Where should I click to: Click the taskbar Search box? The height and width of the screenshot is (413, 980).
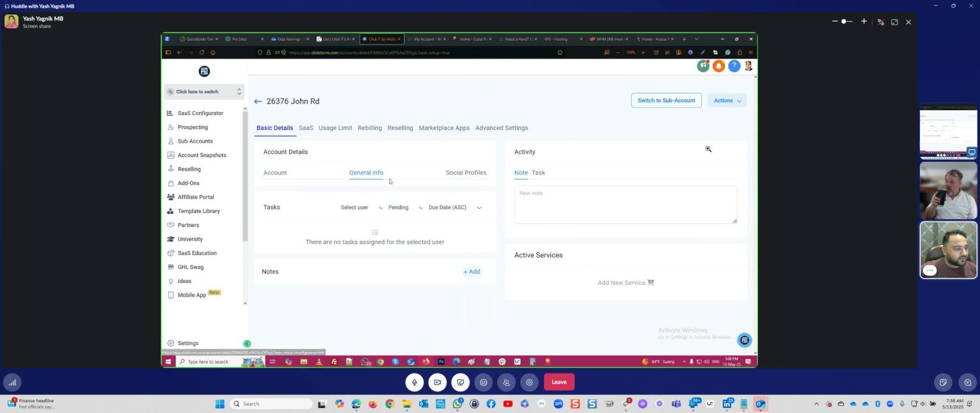271,404
